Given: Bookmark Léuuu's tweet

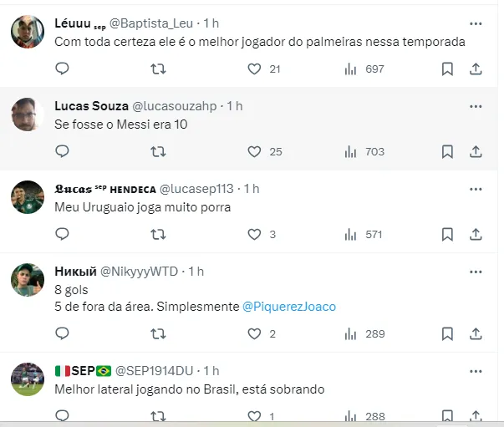Looking at the screenshot, I should [447, 69].
